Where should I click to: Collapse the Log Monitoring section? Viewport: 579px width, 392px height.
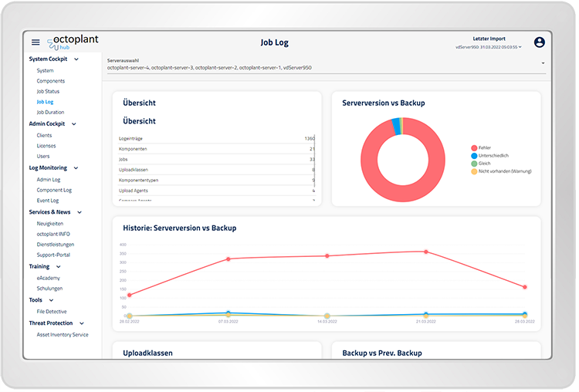(75, 167)
